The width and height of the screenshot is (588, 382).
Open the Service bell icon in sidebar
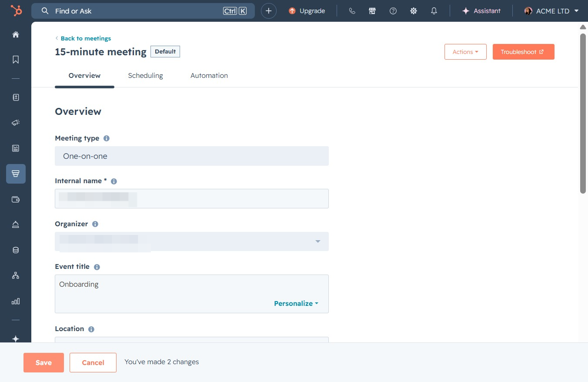click(16, 225)
